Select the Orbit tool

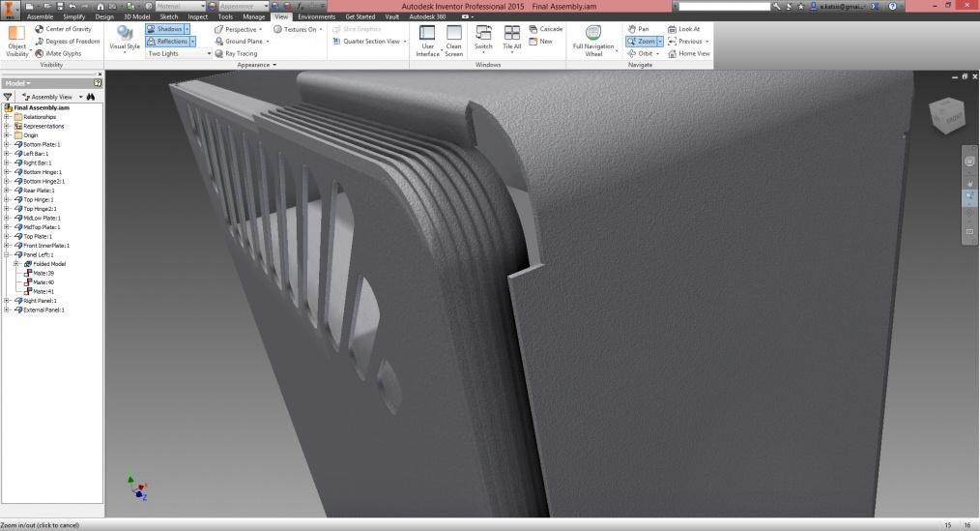click(643, 54)
